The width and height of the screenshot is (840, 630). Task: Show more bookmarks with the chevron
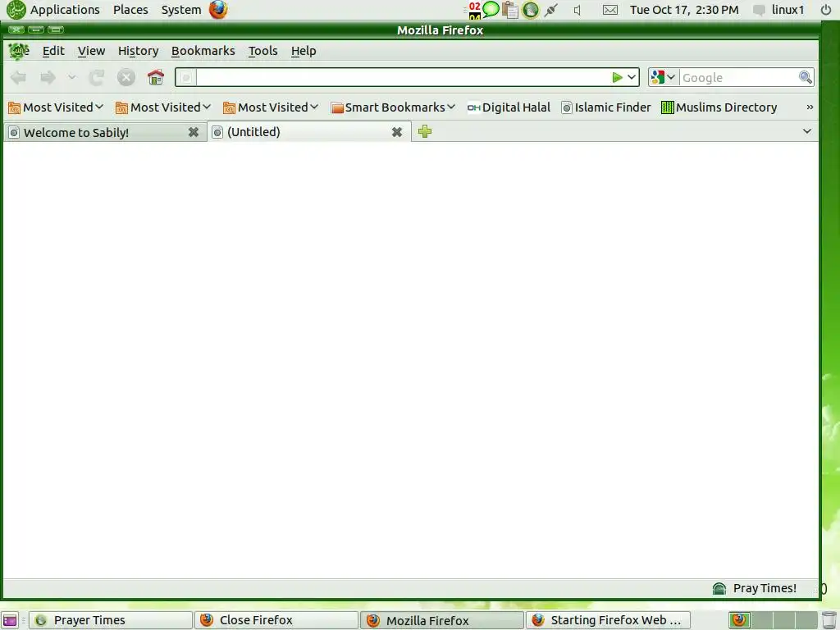tap(810, 107)
